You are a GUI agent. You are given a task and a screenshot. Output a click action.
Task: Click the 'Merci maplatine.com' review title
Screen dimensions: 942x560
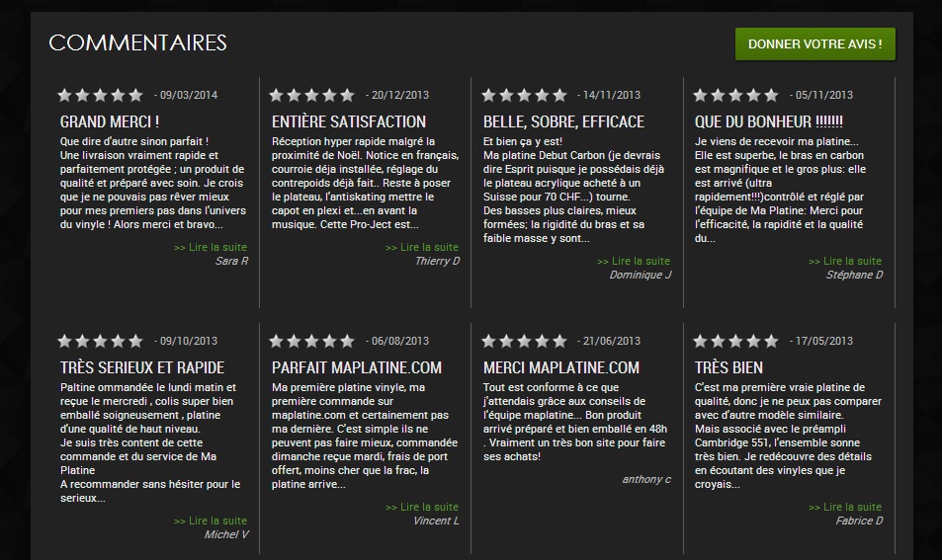[561, 367]
